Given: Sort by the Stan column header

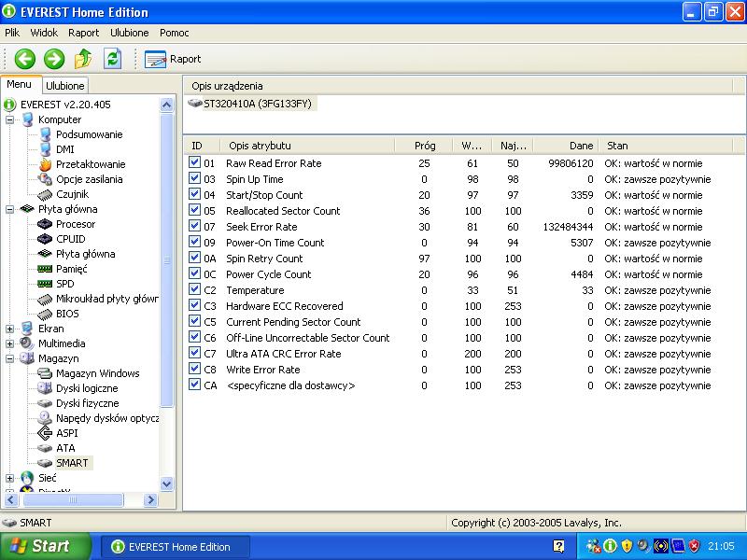Looking at the screenshot, I should point(667,146).
